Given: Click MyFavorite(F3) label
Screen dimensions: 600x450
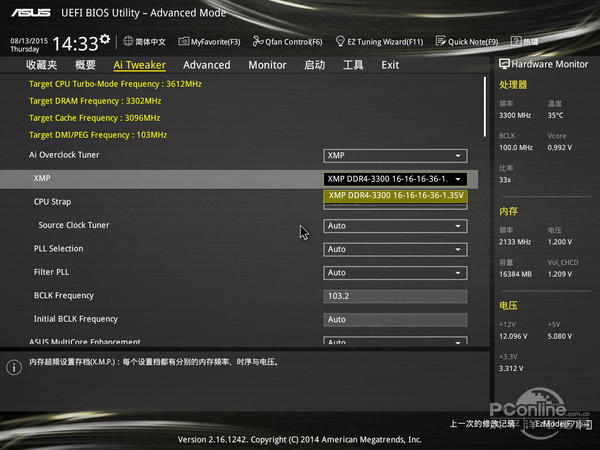Looking at the screenshot, I should pos(215,42).
